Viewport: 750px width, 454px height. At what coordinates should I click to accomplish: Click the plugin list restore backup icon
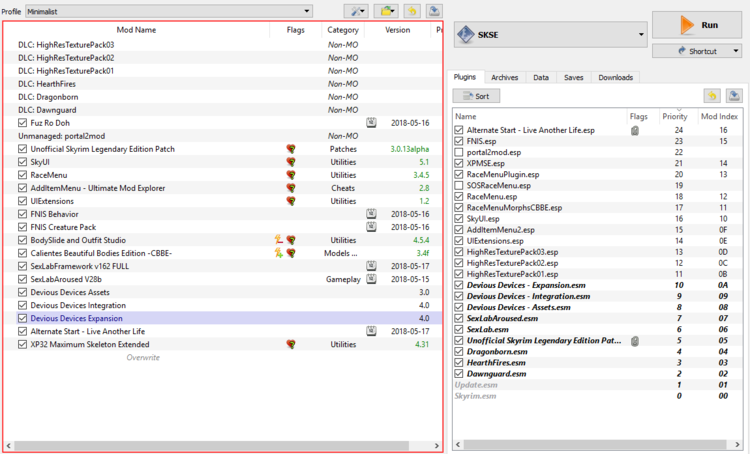[x=712, y=96]
